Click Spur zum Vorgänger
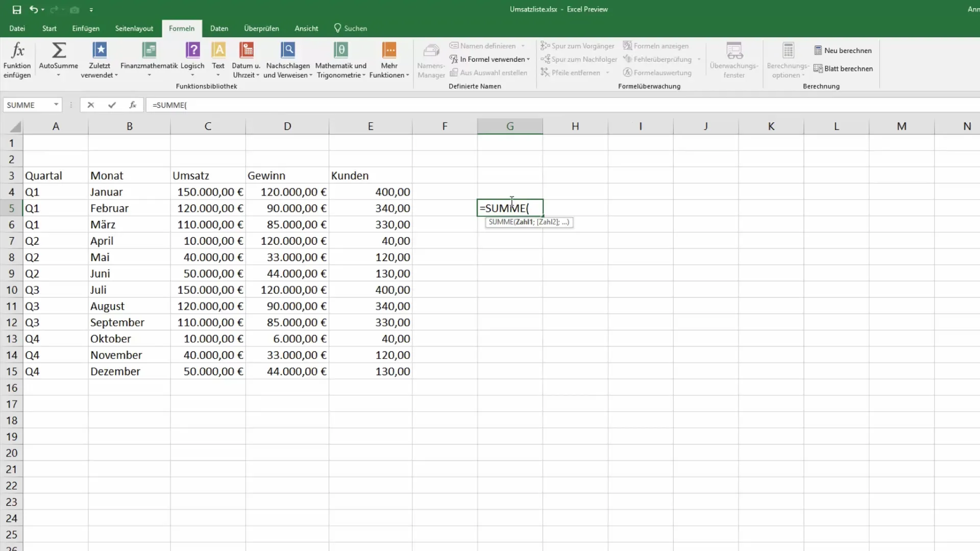The image size is (980, 551). tap(577, 46)
